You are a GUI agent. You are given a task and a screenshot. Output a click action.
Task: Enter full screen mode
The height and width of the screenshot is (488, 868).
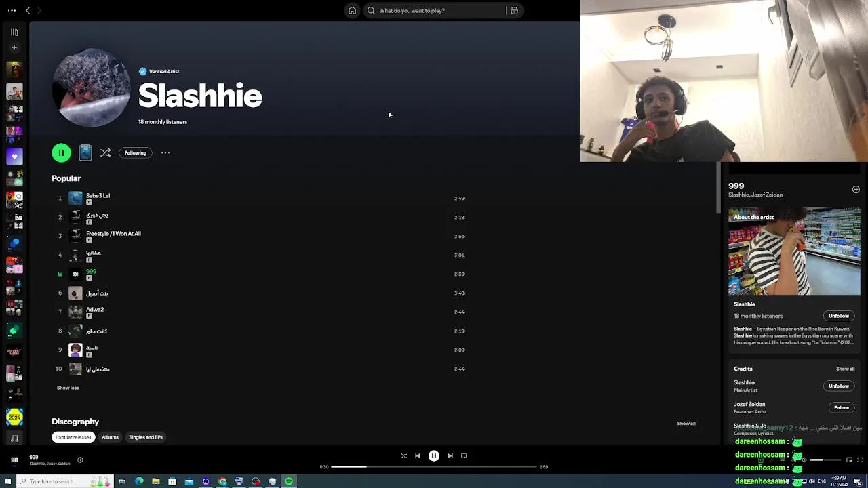861,460
